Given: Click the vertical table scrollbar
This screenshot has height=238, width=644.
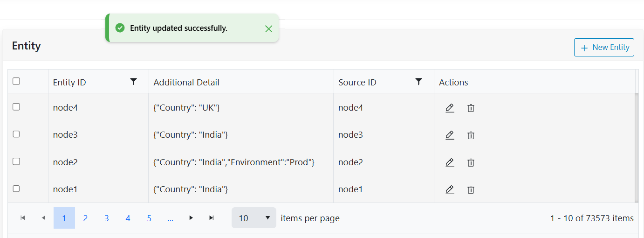Looking at the screenshot, I should tap(637, 147).
